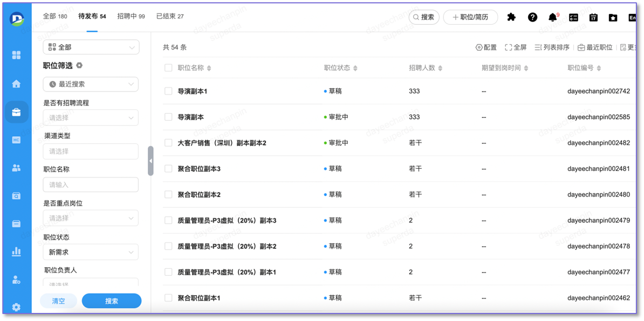644x321 pixels.
Task: Check the 质量管理员-P3虚拟（20%）副本2 checkbox
Action: pos(168,246)
